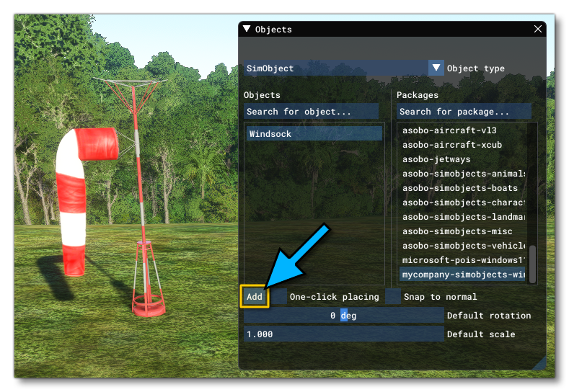Screen dimensions: 569x392
Task: Pick the asobo-simobjects-boats package
Action: (x=463, y=188)
